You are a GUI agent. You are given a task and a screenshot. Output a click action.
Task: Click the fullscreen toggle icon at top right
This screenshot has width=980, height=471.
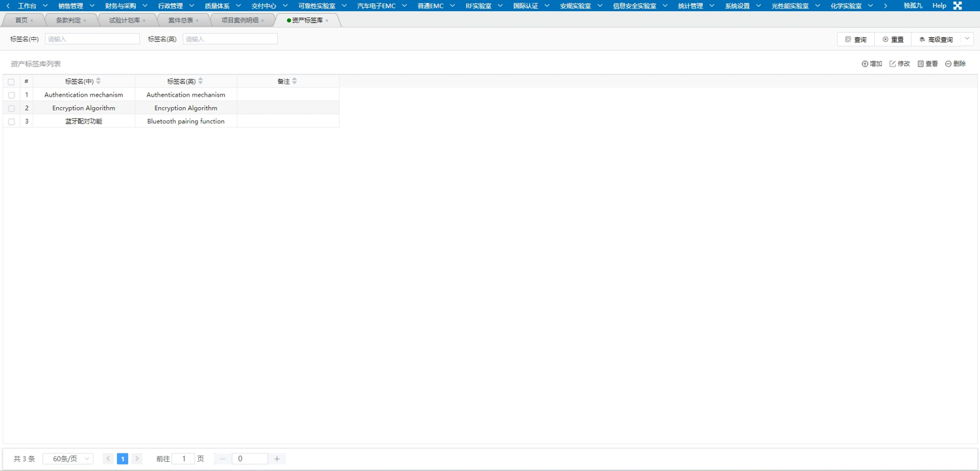(957, 6)
